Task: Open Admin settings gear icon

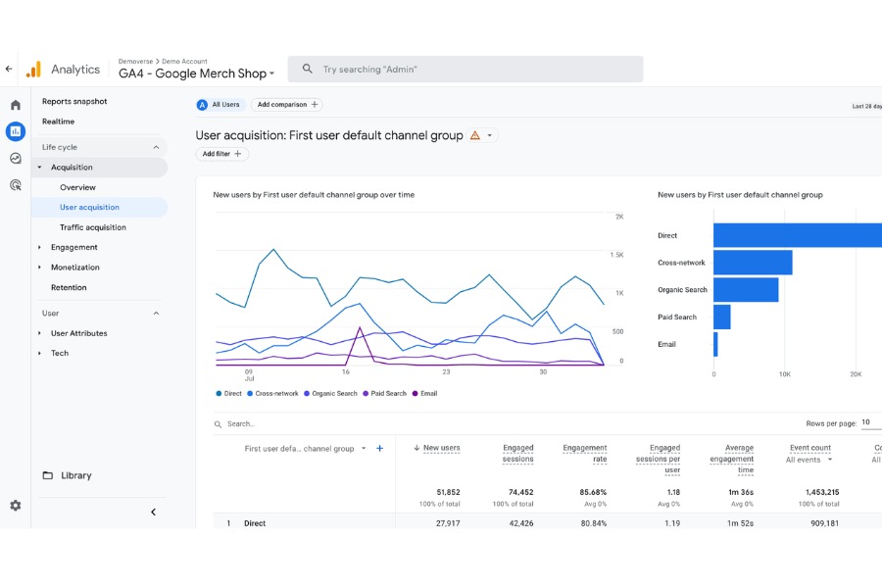Action: [15, 506]
